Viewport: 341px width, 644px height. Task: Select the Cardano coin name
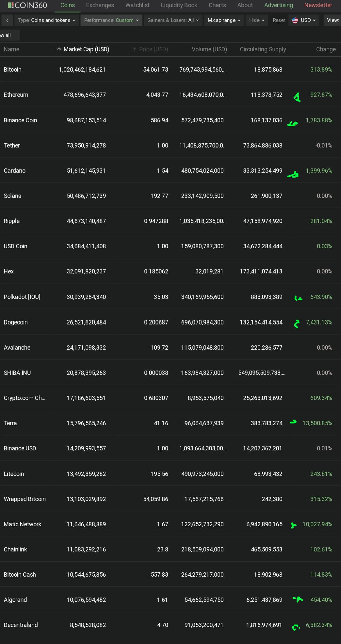pos(15,171)
